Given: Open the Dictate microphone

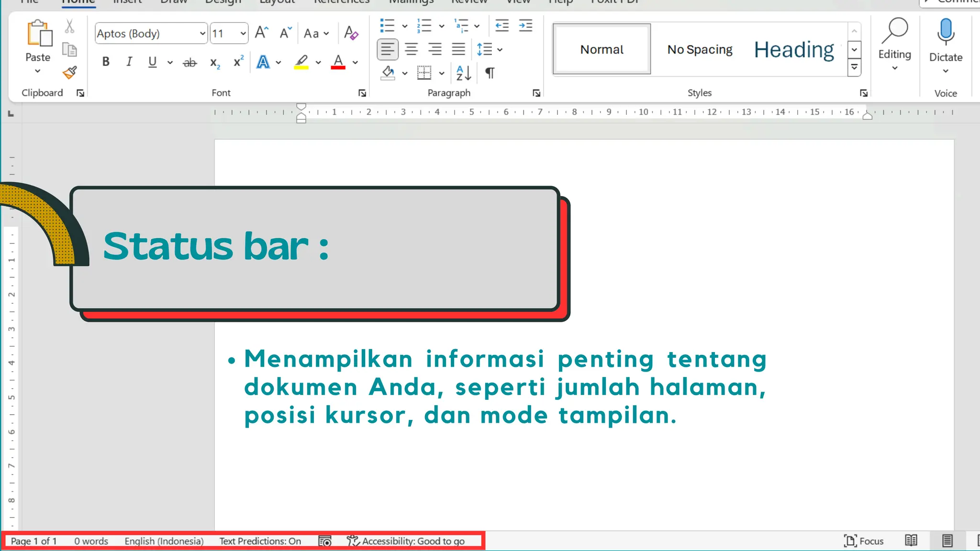Looking at the screenshot, I should coord(946,33).
